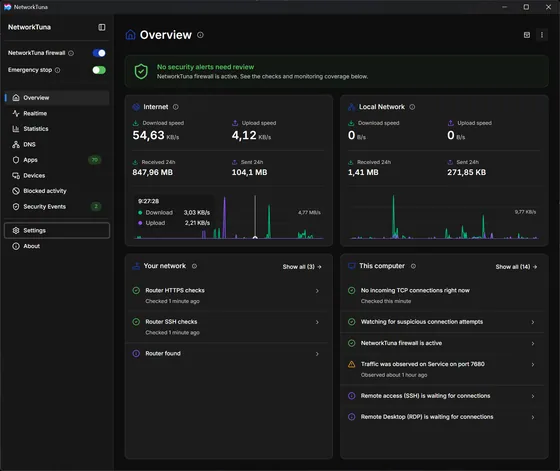Screen dimensions: 560x471
Task: Click the green shield alert icon
Action: [141, 71]
